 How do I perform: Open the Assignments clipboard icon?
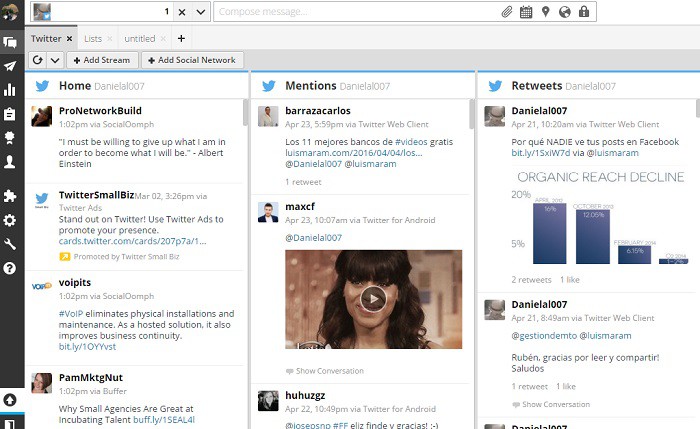[10, 114]
